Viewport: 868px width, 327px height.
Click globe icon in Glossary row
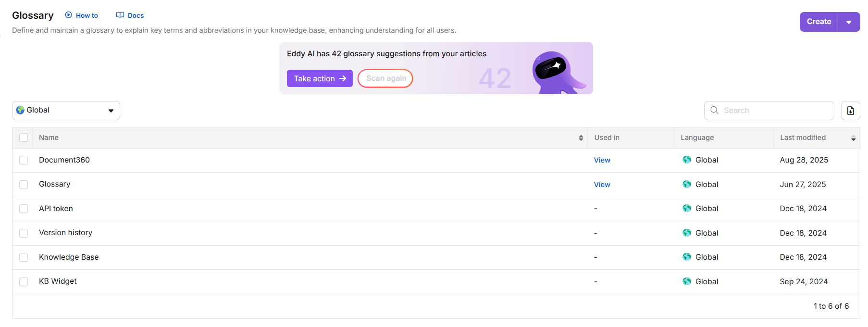(x=687, y=184)
